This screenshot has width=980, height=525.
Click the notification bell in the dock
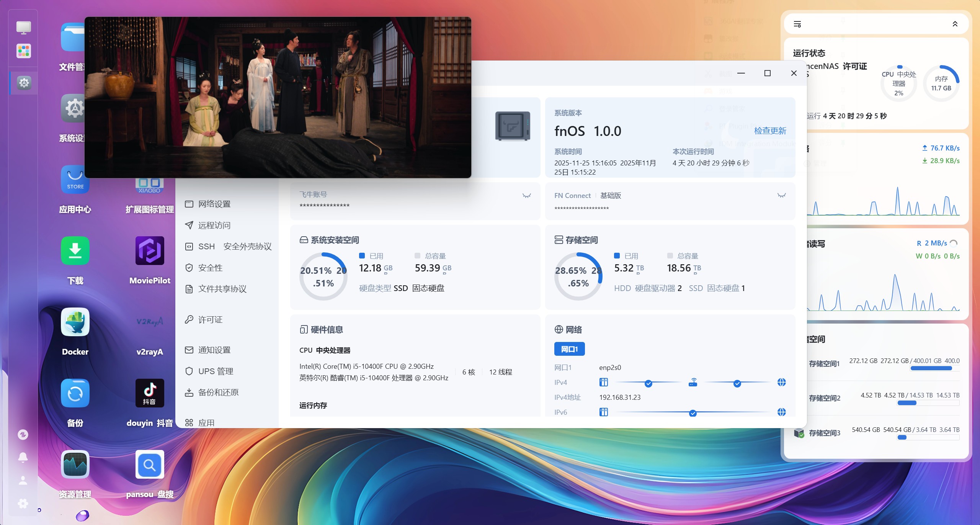tap(23, 457)
